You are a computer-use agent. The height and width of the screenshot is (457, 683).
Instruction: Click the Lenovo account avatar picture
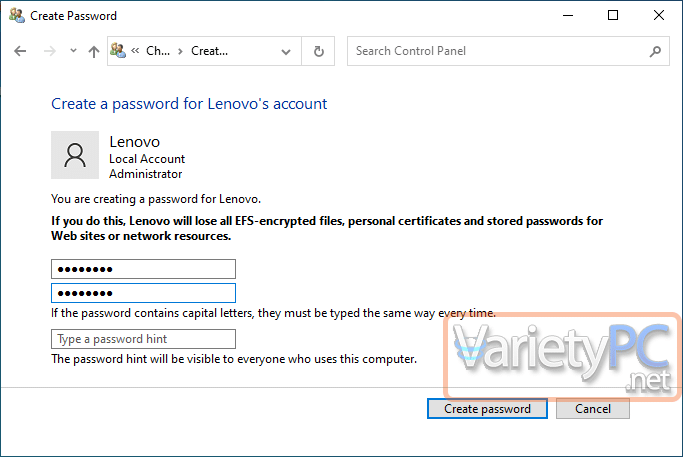(75, 155)
